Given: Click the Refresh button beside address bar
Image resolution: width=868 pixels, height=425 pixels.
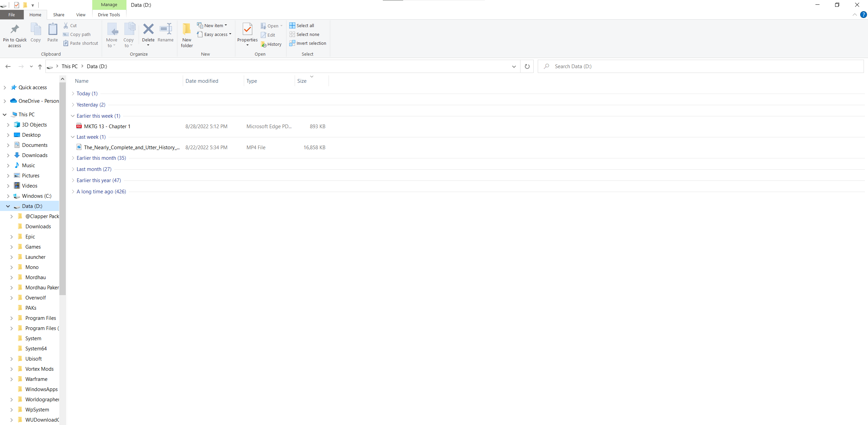Looking at the screenshot, I should tap(527, 66).
